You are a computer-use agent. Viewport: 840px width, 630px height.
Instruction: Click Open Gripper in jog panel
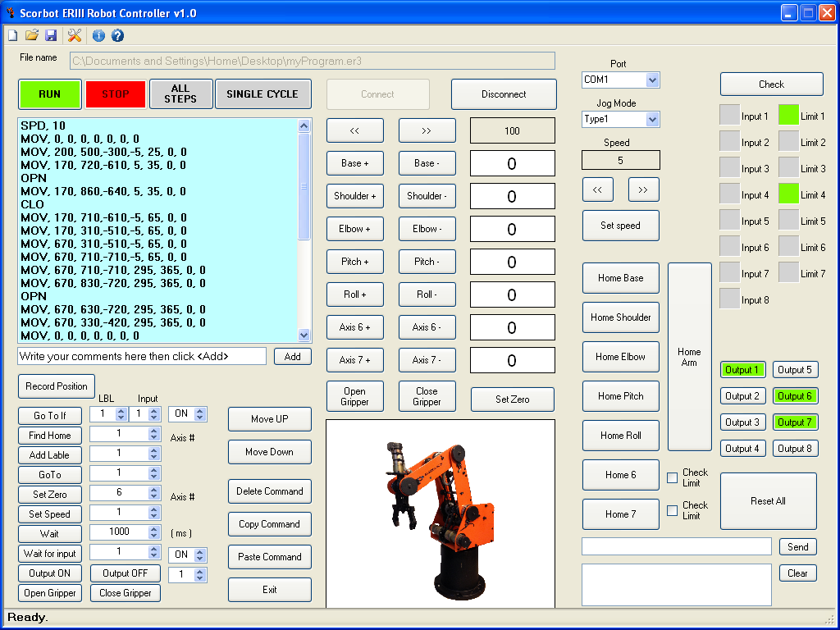(355, 396)
